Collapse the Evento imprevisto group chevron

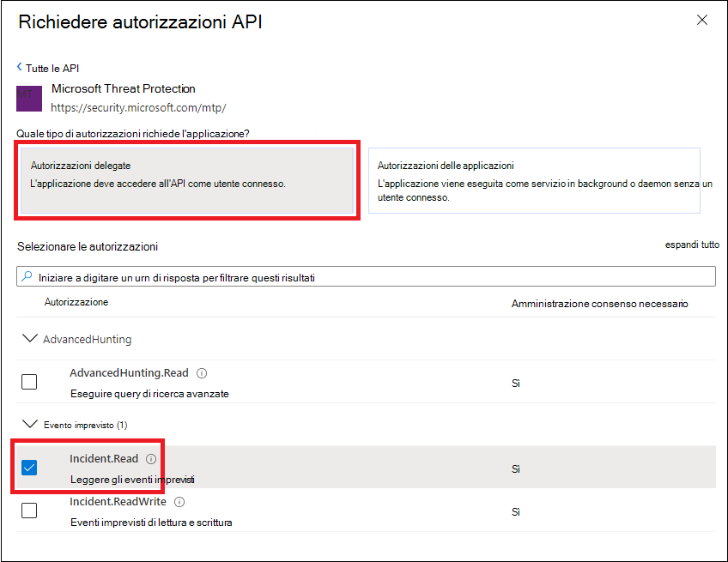point(30,424)
